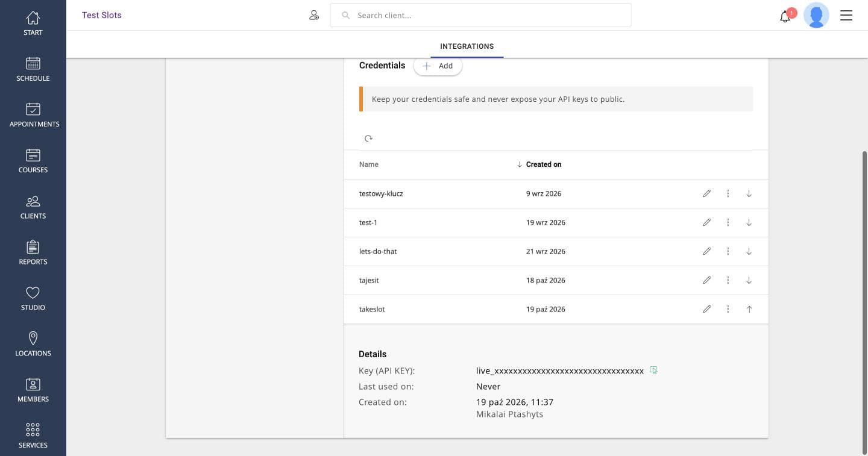
Task: Open CLIENTS section
Action: tap(33, 207)
